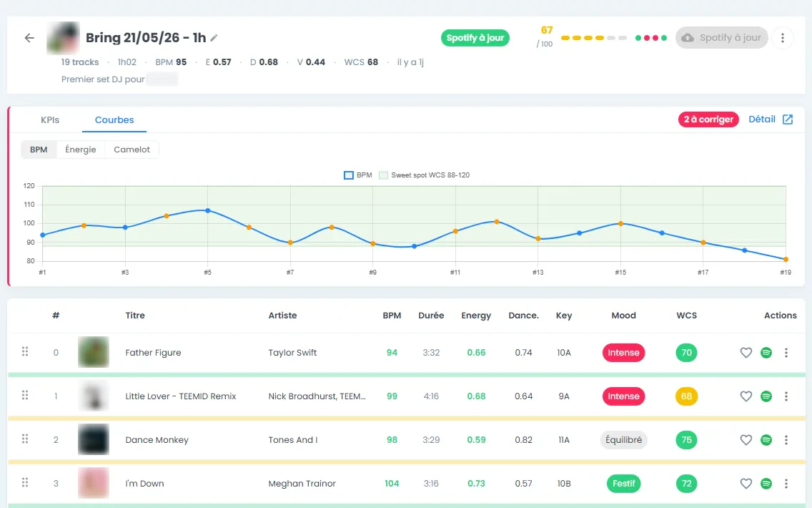812x508 pixels.
Task: Switch to the KPIs tab
Action: coord(50,119)
